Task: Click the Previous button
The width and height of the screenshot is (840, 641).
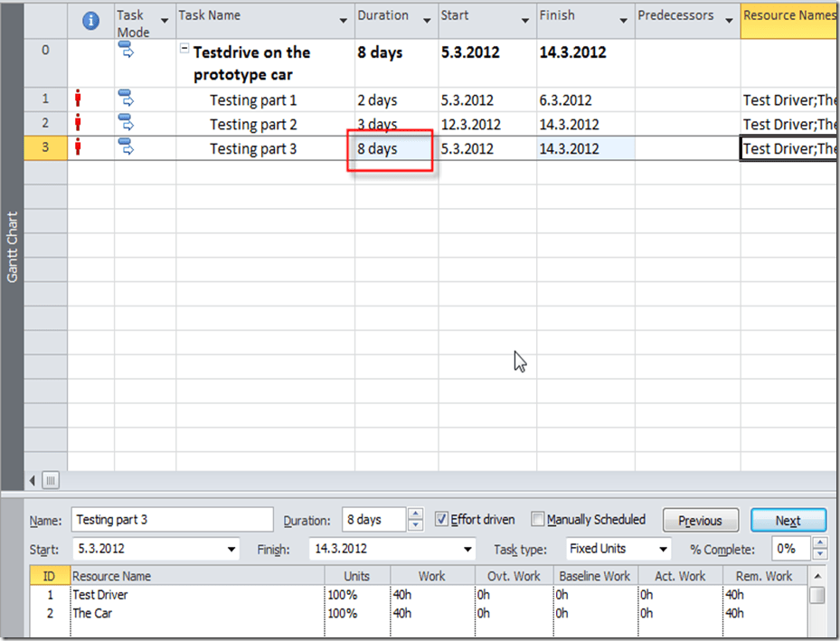Action: tap(700, 520)
